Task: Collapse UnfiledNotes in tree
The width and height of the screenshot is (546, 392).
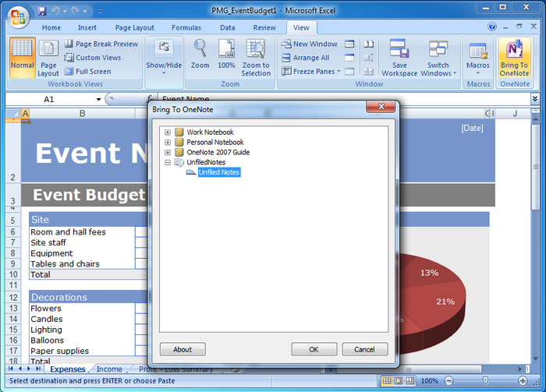Action: (x=168, y=162)
